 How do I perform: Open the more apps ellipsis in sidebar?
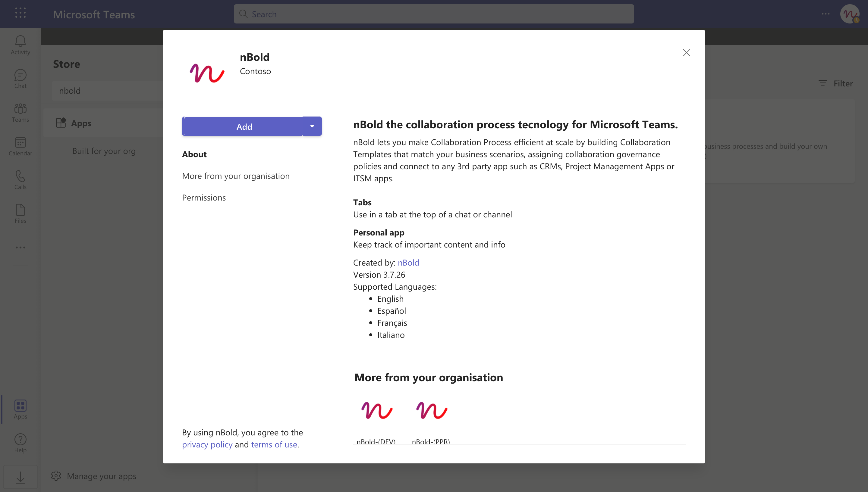tap(20, 248)
